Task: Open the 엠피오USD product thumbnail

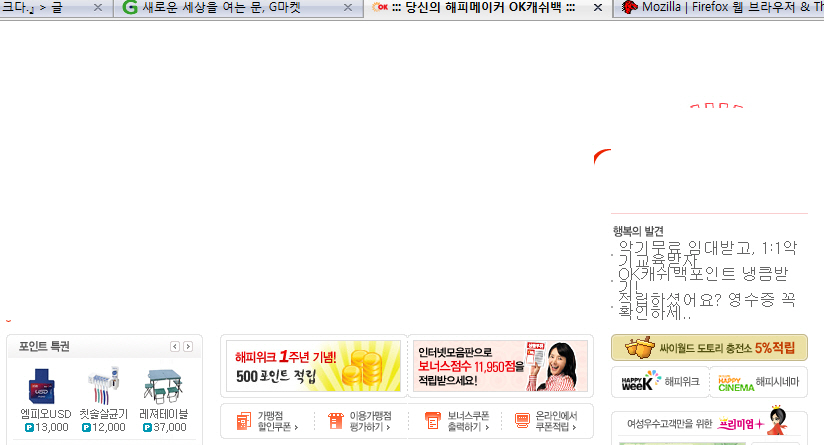Action: [x=41, y=386]
